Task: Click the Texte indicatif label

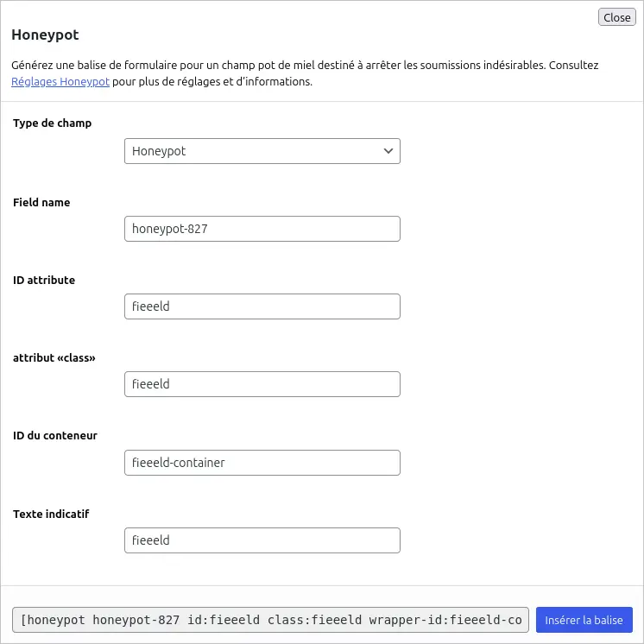Action: click(51, 515)
